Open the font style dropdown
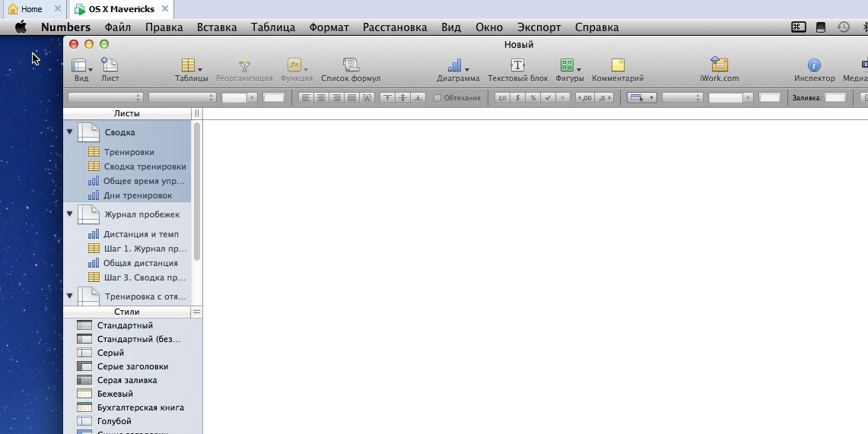This screenshot has height=434, width=868. click(x=182, y=98)
